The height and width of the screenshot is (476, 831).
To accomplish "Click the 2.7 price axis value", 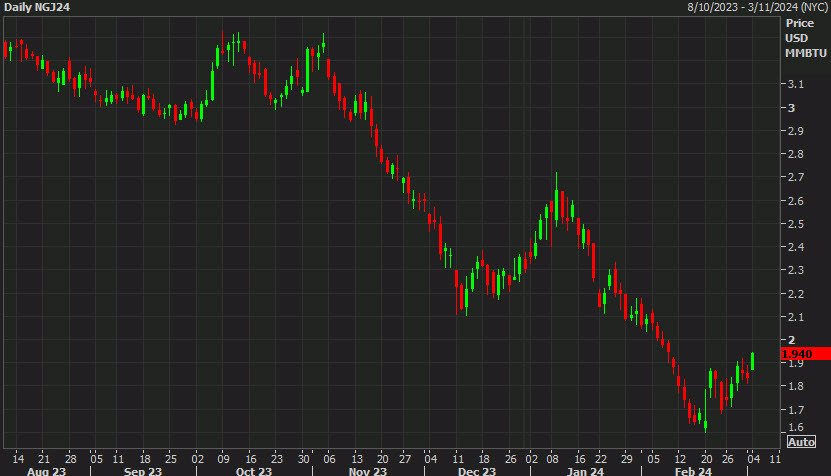I will click(x=795, y=177).
